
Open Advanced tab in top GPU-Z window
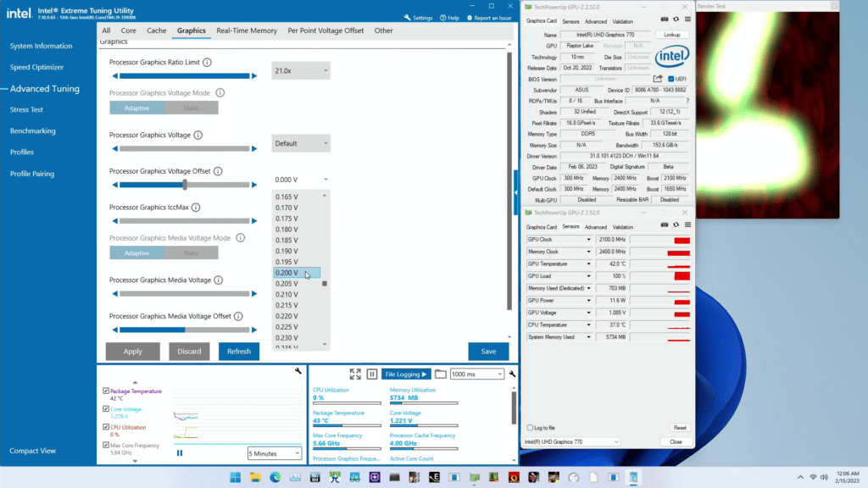point(596,21)
